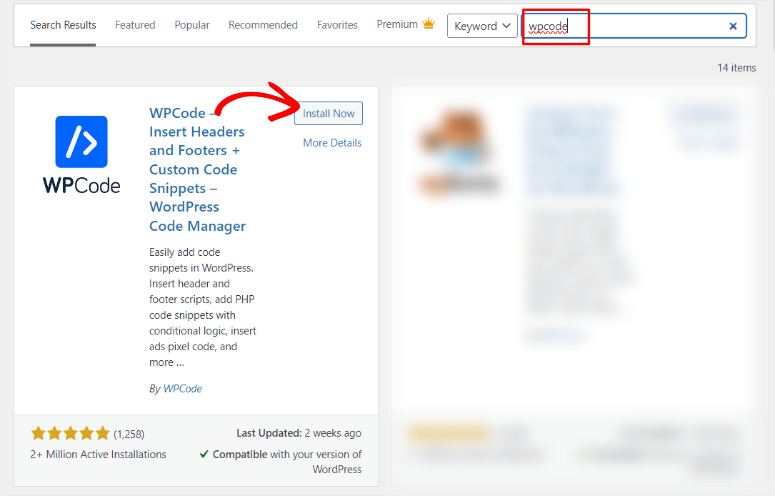This screenshot has height=496, width=775.
Task: Click the crown icon beside Premium
Action: [x=429, y=25]
